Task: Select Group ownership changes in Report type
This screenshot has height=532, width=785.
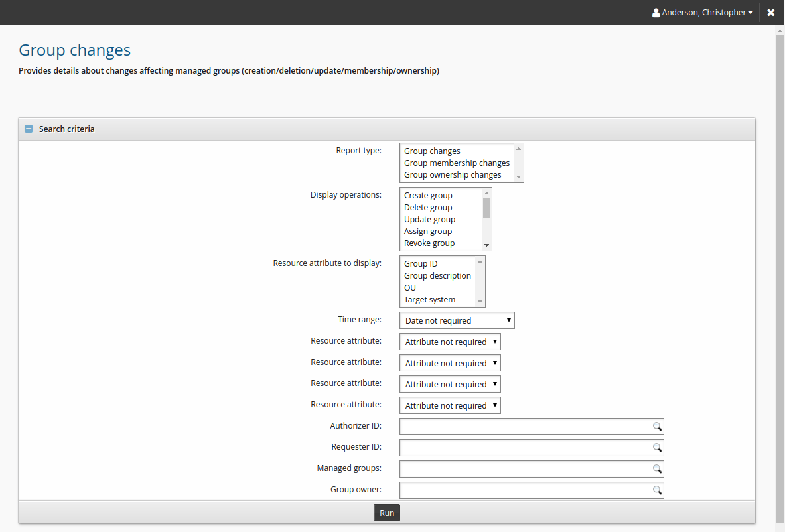Action: click(x=453, y=175)
